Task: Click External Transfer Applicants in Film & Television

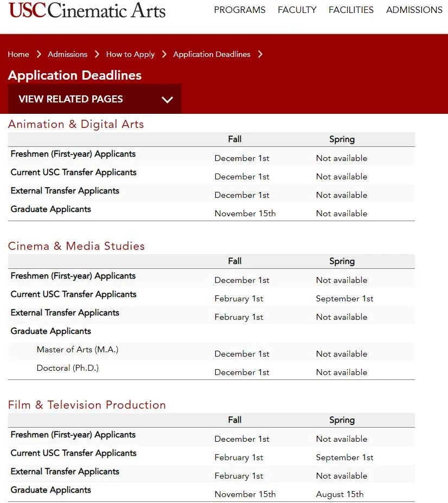Action: (65, 471)
